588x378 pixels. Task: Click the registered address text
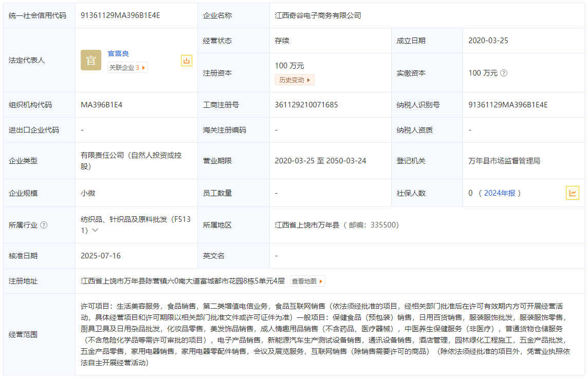coord(182,281)
